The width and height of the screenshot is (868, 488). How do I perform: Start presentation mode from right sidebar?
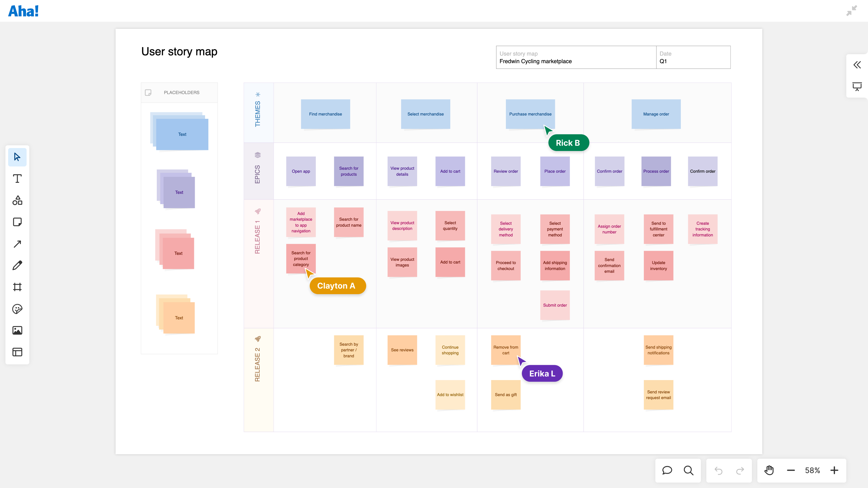pyautogui.click(x=857, y=86)
